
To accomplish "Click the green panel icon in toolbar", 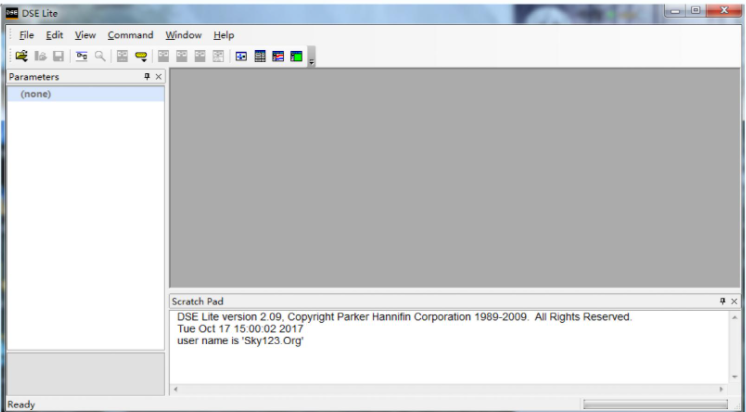I will 296,57.
